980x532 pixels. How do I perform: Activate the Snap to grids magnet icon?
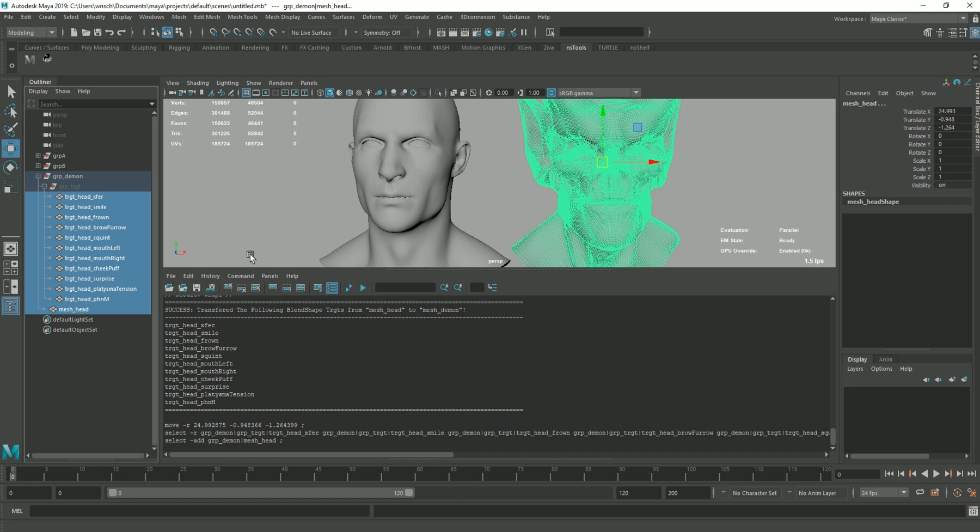[x=213, y=33]
